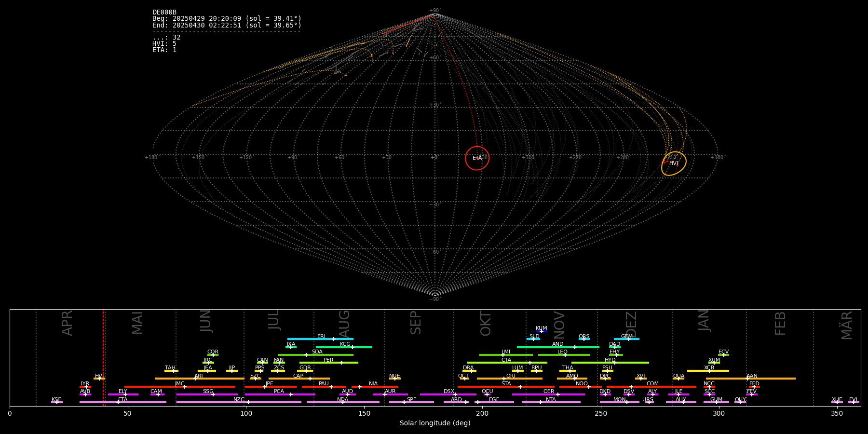Click the 'End: 20250430 02:22:51' header line

click(227, 25)
